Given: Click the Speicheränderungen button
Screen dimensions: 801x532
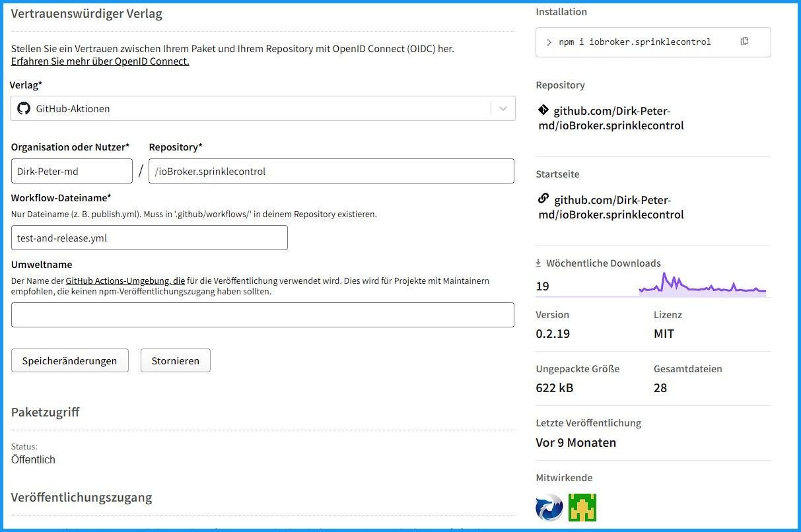Looking at the screenshot, I should click(70, 360).
